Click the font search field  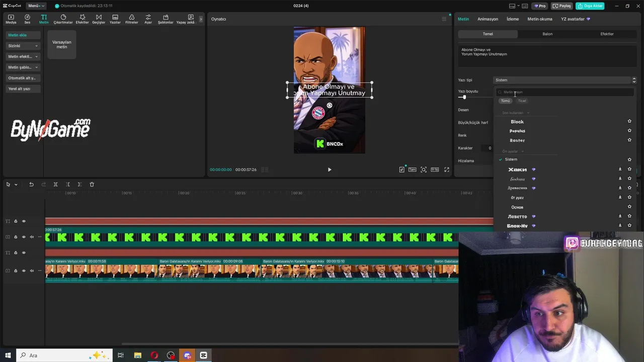[x=565, y=92]
